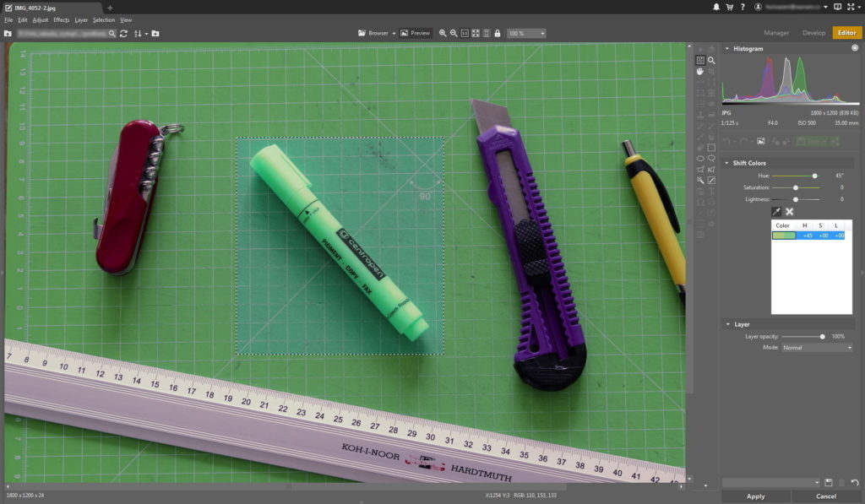Screen dimensions: 865x504
Task: Open the shopping cart icon
Action: [729, 7]
